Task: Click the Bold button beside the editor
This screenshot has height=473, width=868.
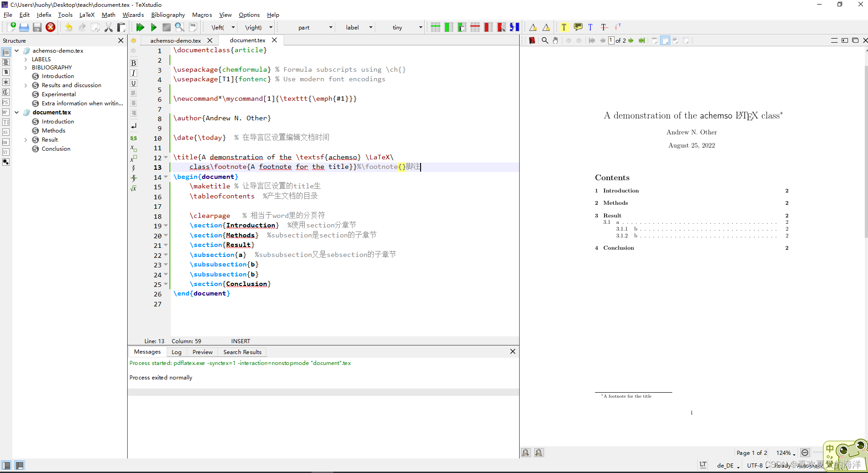Action: (134, 63)
